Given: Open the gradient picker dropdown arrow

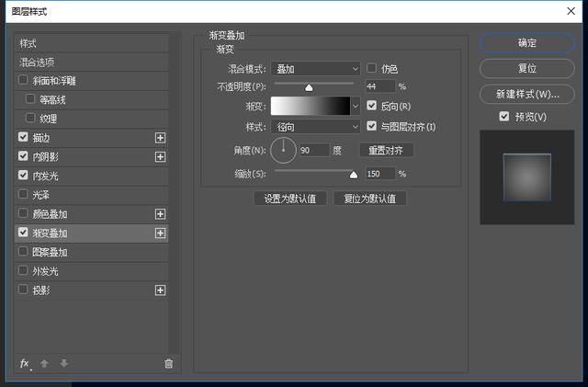Looking at the screenshot, I should pos(356,107).
